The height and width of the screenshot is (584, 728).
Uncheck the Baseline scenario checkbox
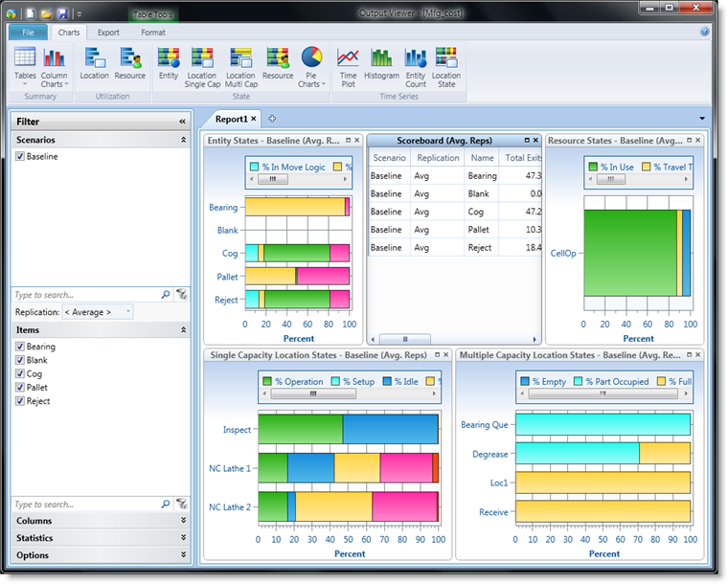pos(20,156)
